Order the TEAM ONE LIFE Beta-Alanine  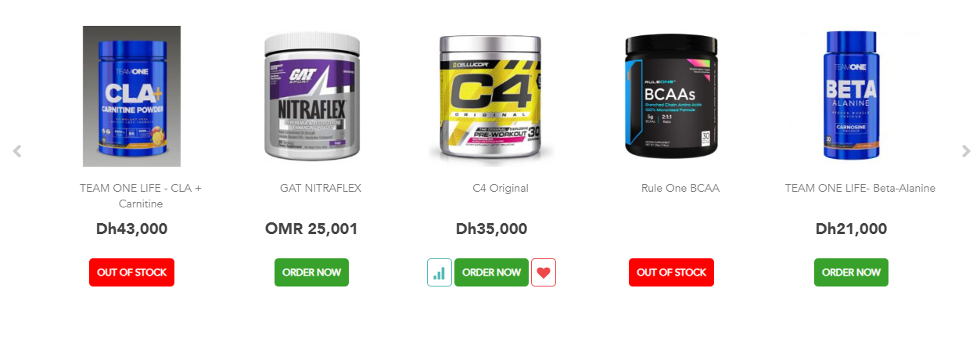851,272
